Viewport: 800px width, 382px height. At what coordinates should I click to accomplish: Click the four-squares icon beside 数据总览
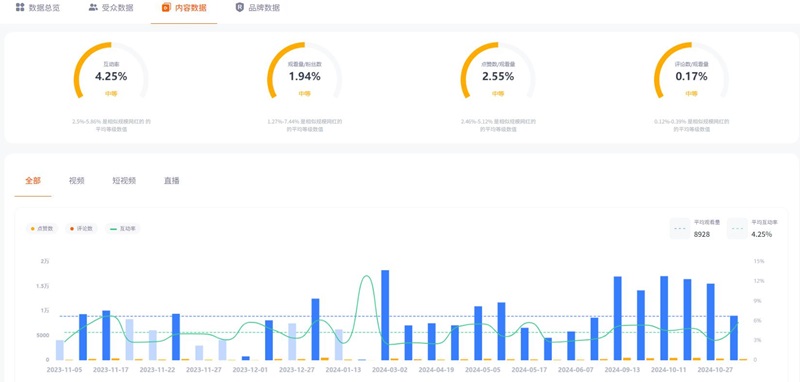pyautogui.click(x=20, y=8)
